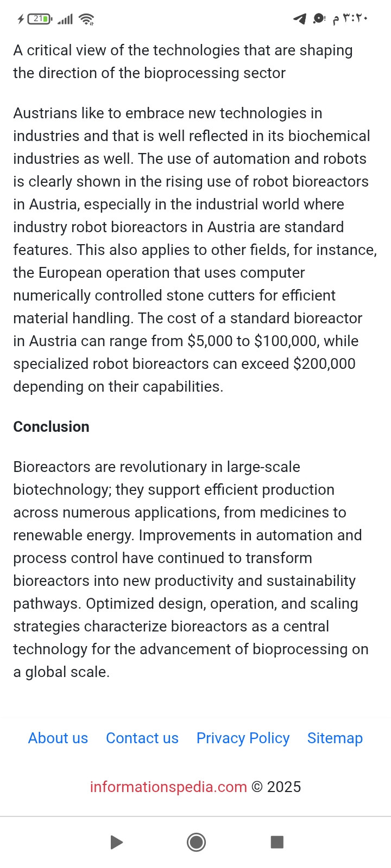This screenshot has width=391, height=868.
Task: Tap the cellular signal strength icon
Action: click(65, 20)
